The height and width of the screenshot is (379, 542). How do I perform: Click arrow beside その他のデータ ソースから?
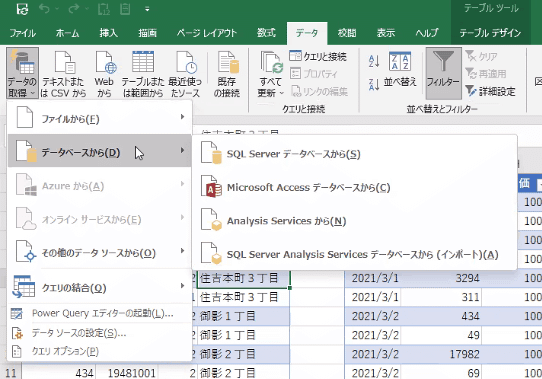pos(183,250)
